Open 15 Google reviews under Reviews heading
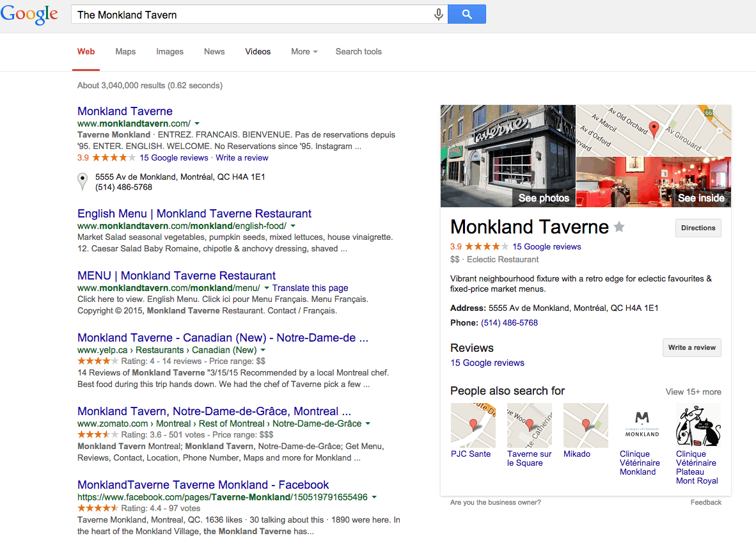 tap(487, 363)
